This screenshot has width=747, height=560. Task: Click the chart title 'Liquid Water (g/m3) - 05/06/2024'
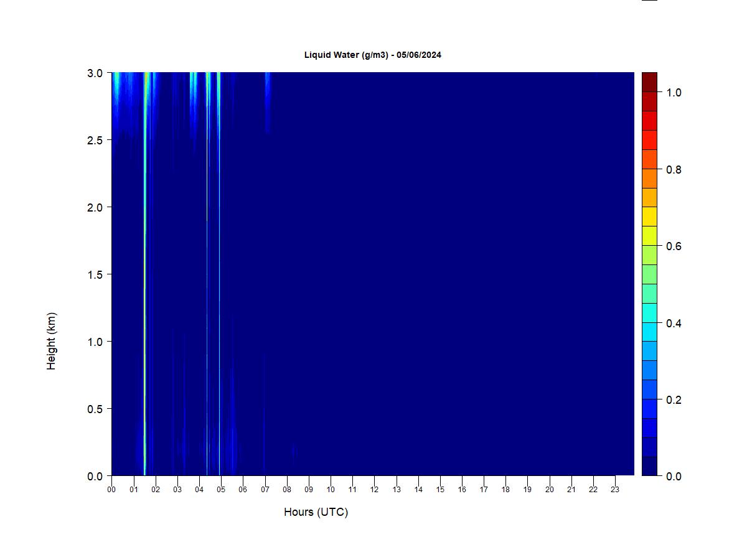coord(372,55)
